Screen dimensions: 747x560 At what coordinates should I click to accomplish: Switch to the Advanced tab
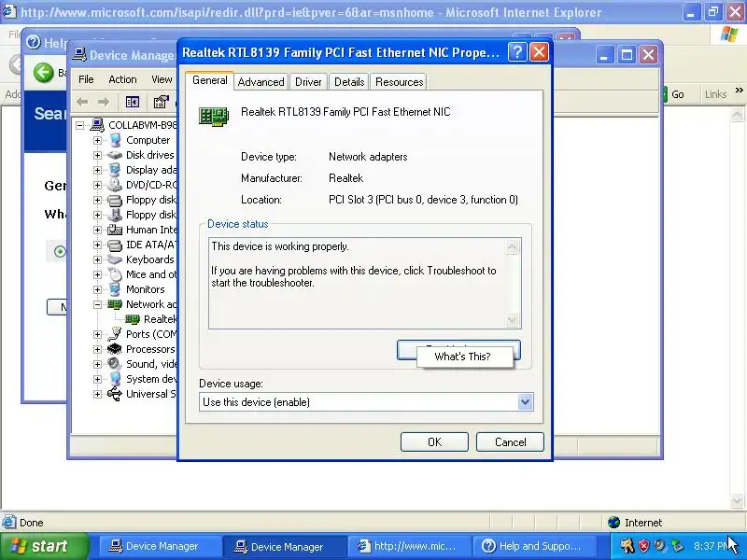coord(261,82)
